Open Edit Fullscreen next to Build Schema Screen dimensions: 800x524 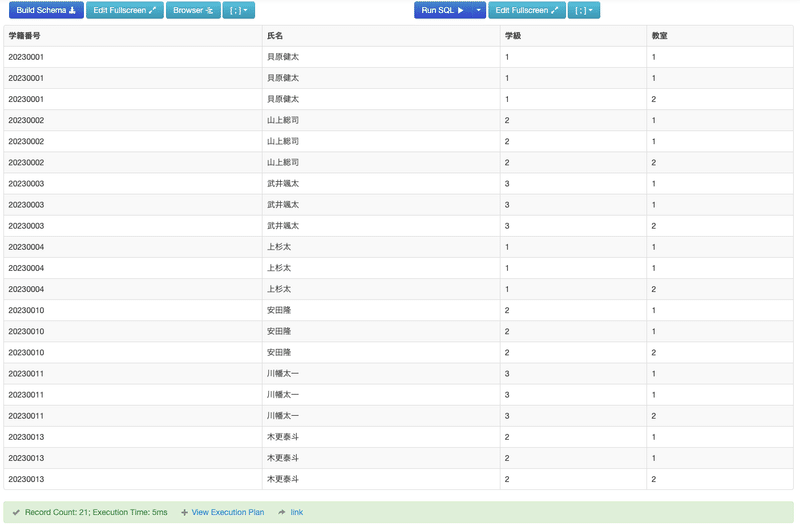(124, 10)
